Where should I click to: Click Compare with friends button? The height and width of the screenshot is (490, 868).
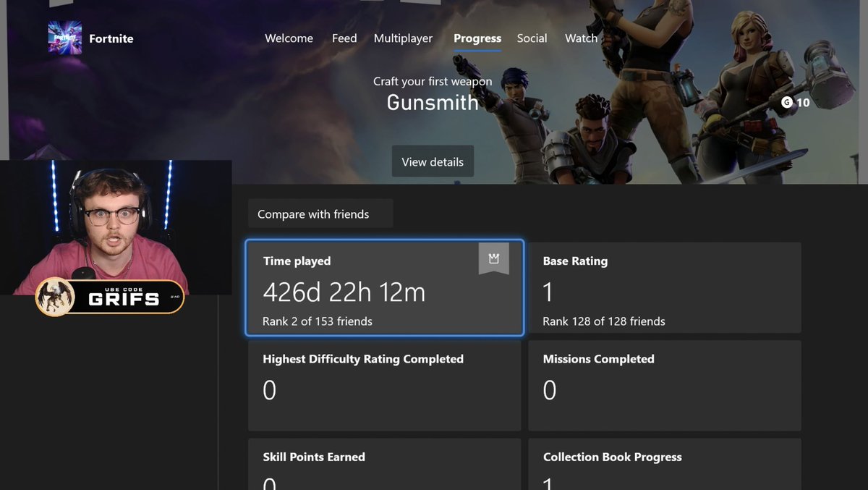coord(320,214)
